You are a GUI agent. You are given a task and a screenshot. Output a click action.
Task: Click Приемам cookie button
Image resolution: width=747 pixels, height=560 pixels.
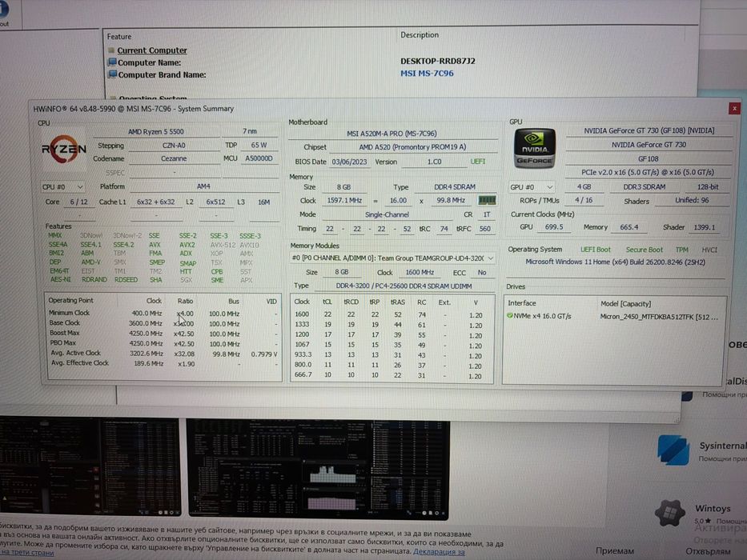pyautogui.click(x=615, y=550)
